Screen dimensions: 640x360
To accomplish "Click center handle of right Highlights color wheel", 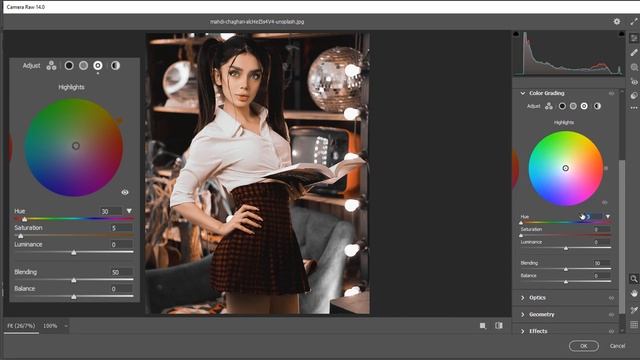I will point(565,168).
